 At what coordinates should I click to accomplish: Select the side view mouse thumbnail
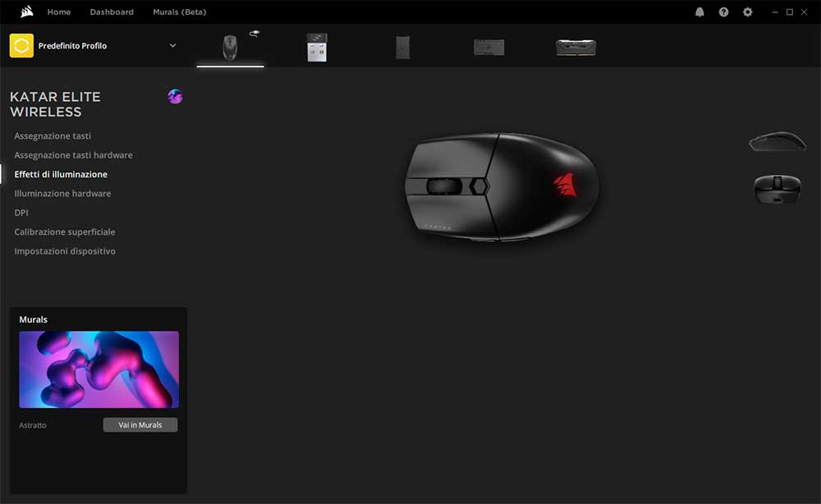pos(777,142)
